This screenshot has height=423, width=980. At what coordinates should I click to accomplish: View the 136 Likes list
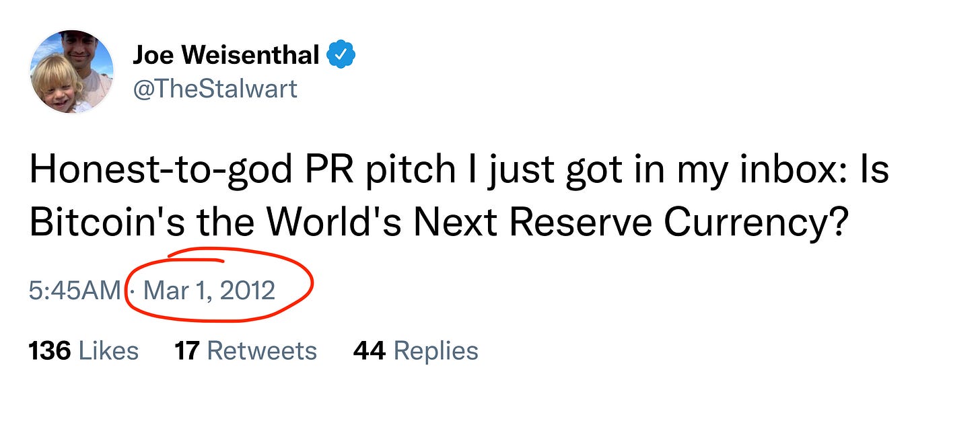(x=83, y=350)
